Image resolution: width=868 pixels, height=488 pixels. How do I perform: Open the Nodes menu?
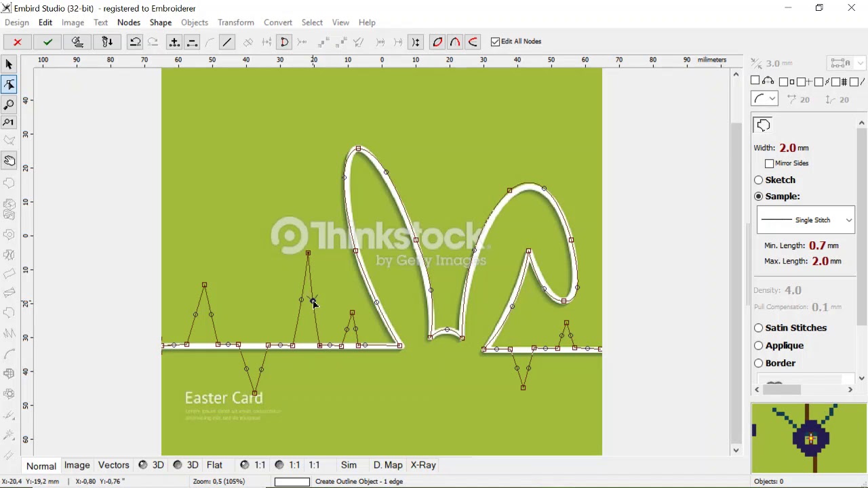[129, 22]
